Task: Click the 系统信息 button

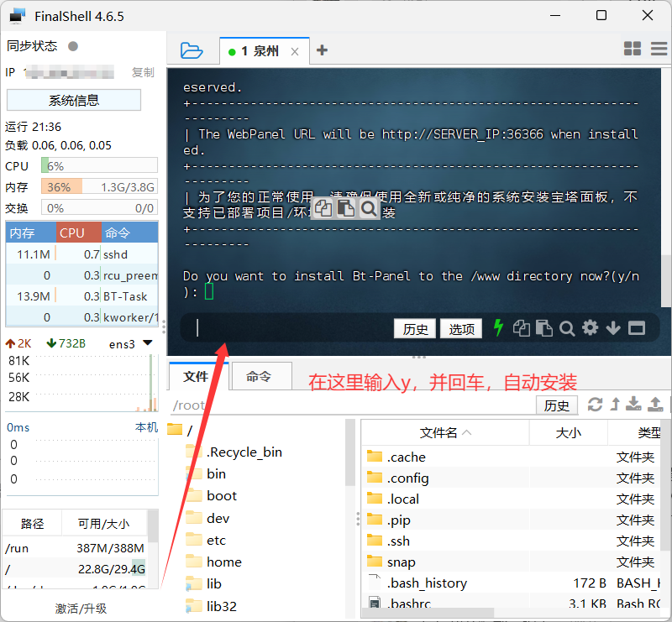Action: 74,100
